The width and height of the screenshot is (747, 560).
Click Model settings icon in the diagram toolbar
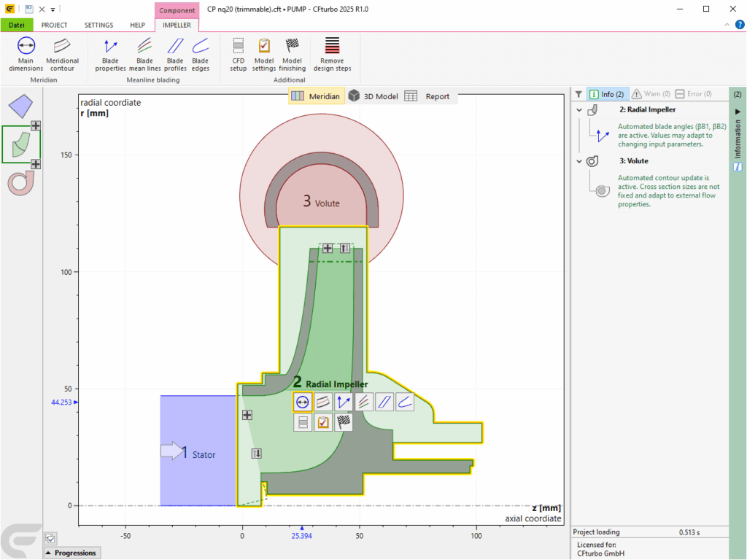[323, 422]
